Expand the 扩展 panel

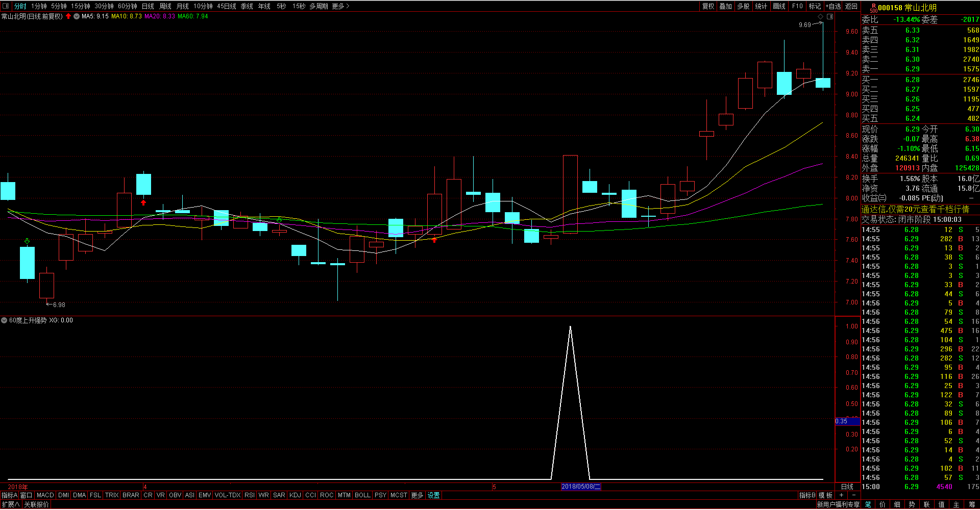click(11, 504)
